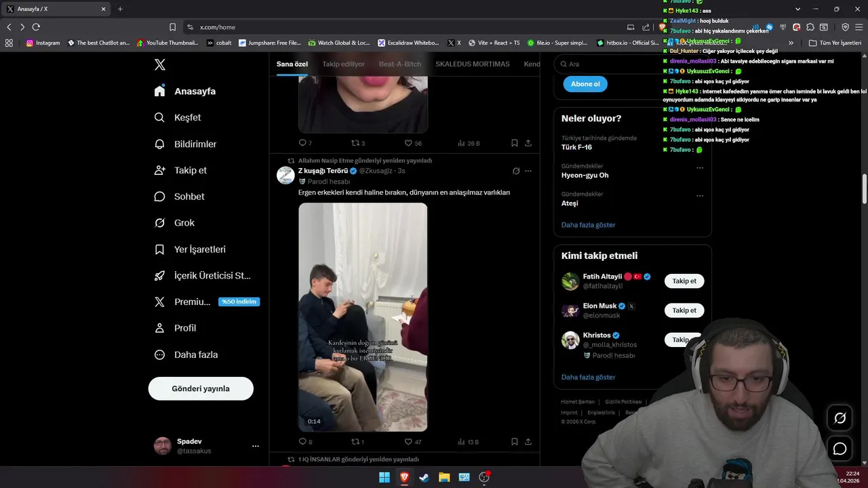
Task: Click the X logo in sidebar
Action: click(x=159, y=64)
